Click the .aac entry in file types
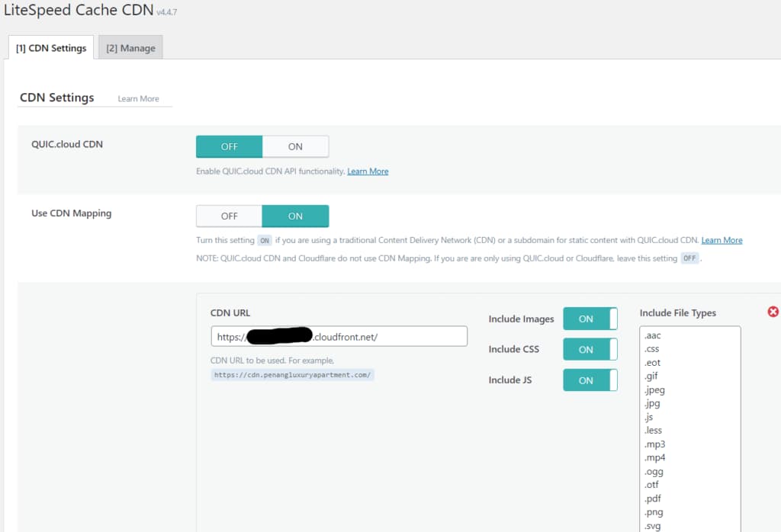781x532 pixels. pos(652,335)
